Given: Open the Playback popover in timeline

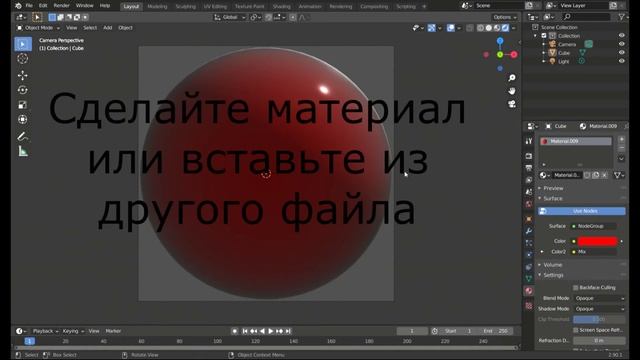Looking at the screenshot, I should click(x=45, y=331).
